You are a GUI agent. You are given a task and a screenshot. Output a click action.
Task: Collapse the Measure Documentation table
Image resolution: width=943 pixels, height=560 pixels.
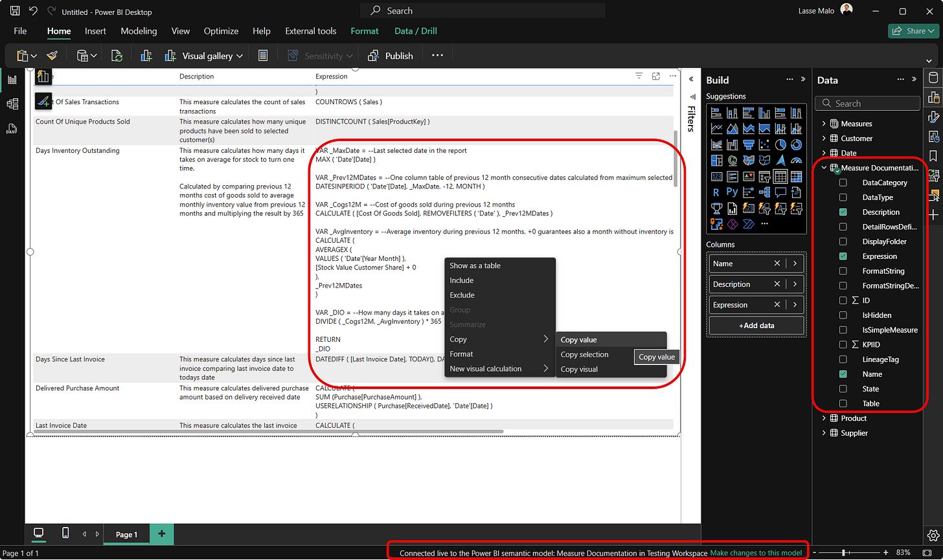point(824,168)
